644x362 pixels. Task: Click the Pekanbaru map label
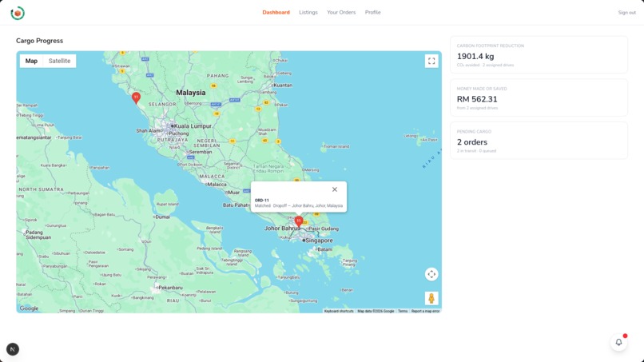point(170,288)
